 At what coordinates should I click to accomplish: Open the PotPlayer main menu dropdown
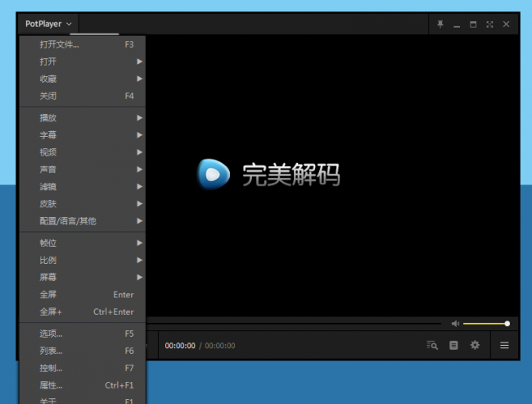point(48,24)
